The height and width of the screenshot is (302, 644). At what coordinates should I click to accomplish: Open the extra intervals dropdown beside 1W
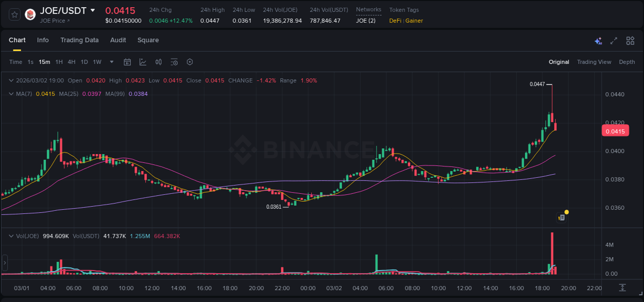[111, 62]
